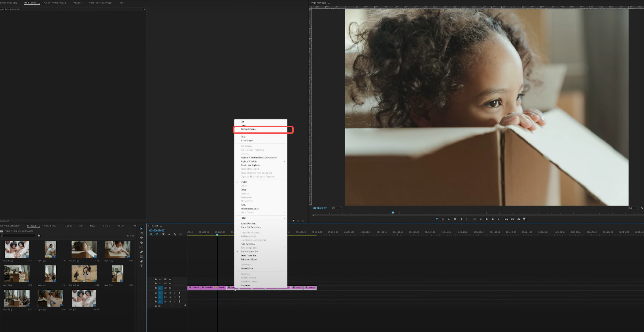Select Ripple Delete in the context menu

click(247, 141)
